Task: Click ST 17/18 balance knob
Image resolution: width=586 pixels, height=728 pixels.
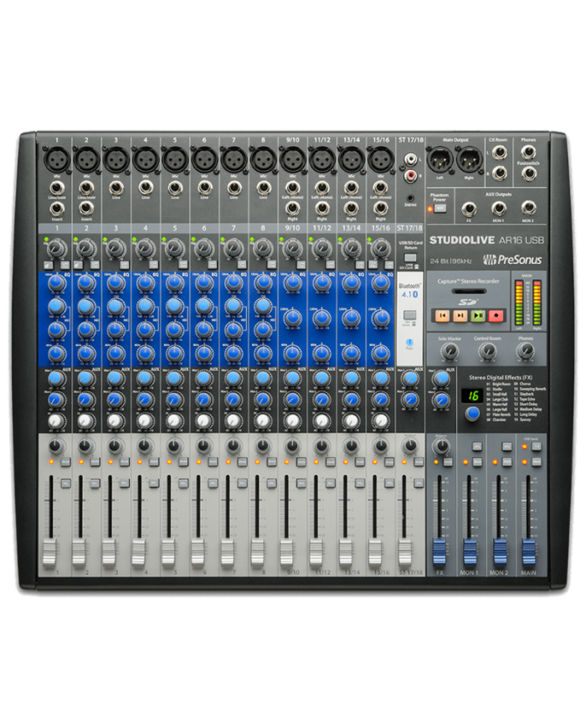Action: [409, 447]
